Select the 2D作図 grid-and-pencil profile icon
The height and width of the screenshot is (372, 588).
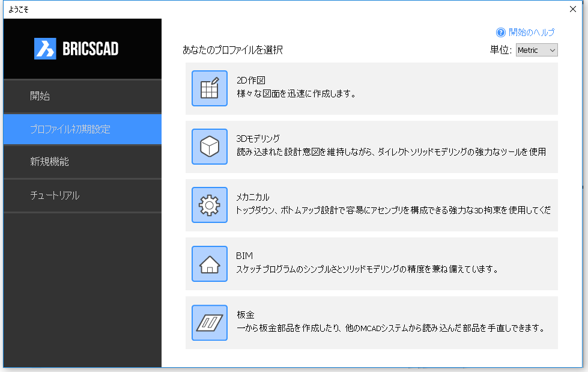[x=210, y=88]
